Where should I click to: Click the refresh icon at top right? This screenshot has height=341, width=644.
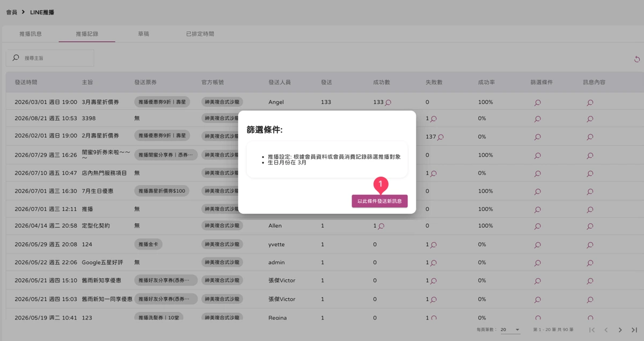pos(637,59)
